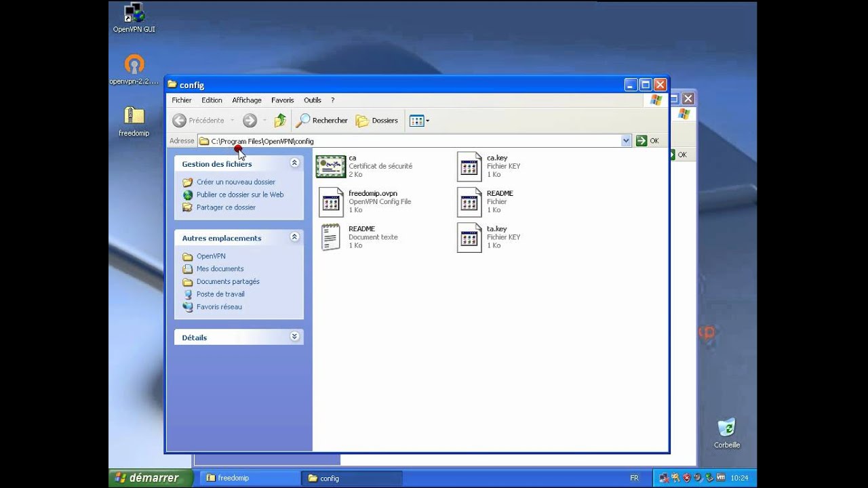Open dropdown next to forward arrow
This screenshot has height=488, width=868.
(x=264, y=121)
